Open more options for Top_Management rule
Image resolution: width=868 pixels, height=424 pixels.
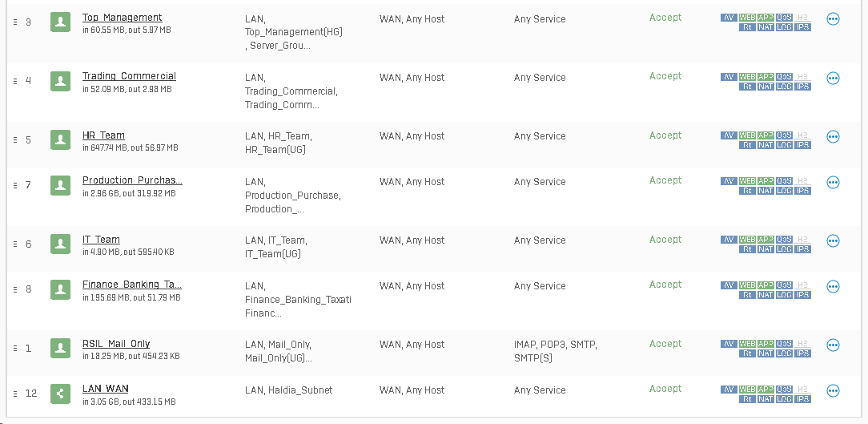(833, 19)
